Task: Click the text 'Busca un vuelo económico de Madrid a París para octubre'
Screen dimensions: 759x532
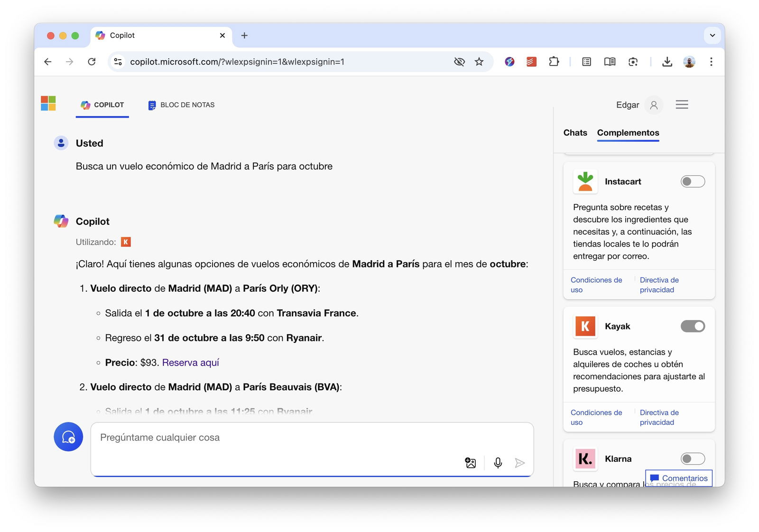Action: [x=204, y=166]
